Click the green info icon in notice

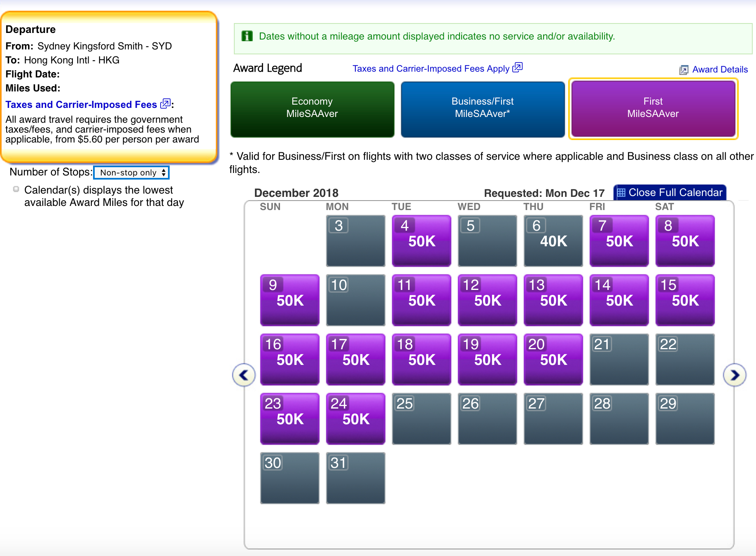pyautogui.click(x=247, y=36)
